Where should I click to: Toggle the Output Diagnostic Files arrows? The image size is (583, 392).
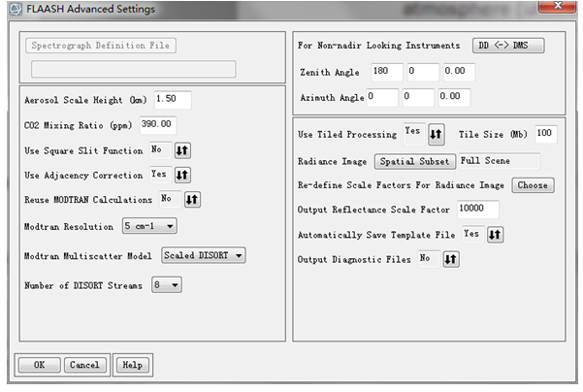(451, 259)
